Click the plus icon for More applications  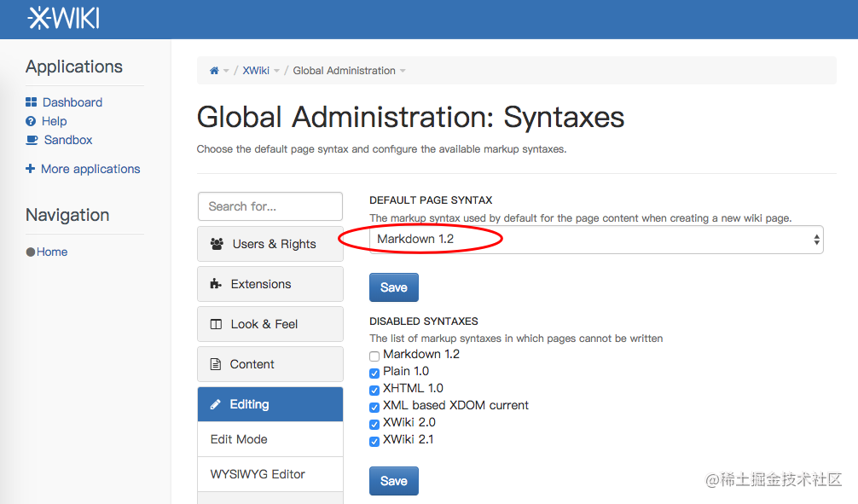pos(30,169)
